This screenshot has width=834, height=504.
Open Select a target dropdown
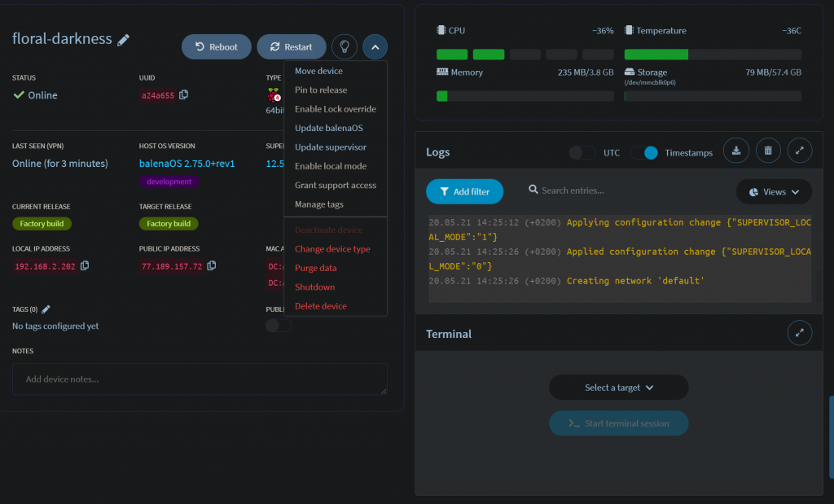point(619,388)
